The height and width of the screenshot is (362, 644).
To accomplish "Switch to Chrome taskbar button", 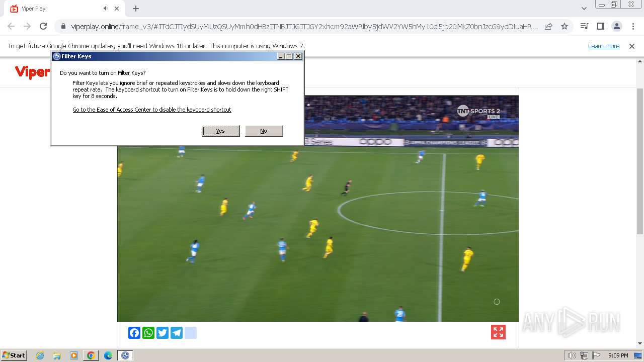I will (91, 355).
